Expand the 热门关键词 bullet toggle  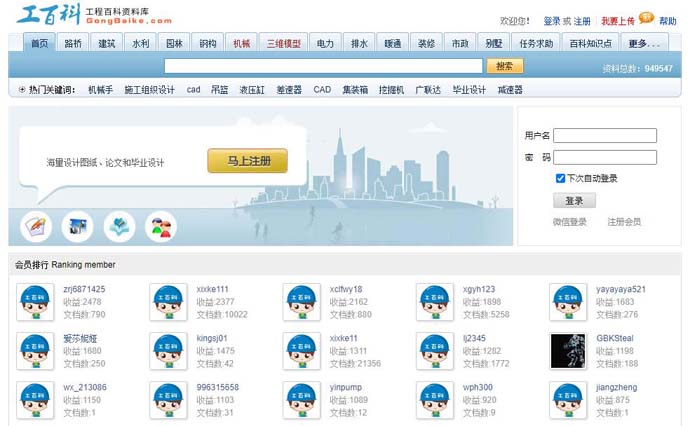click(22, 89)
